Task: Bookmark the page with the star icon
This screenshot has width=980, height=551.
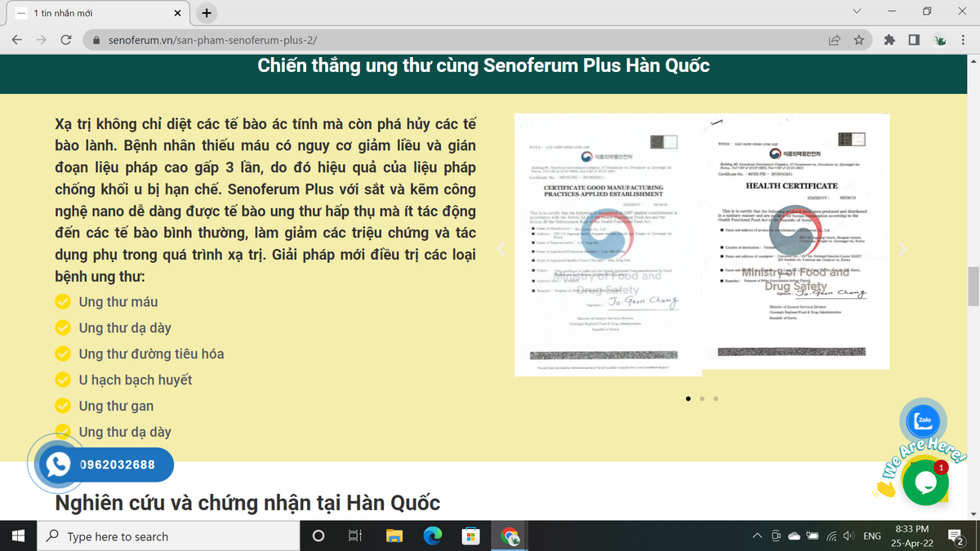Action: tap(858, 38)
